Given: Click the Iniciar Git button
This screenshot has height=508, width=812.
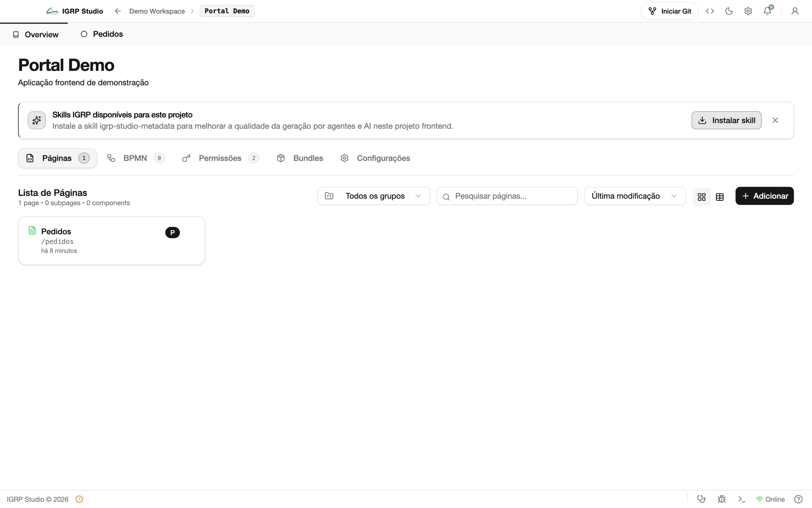Looking at the screenshot, I should point(669,11).
